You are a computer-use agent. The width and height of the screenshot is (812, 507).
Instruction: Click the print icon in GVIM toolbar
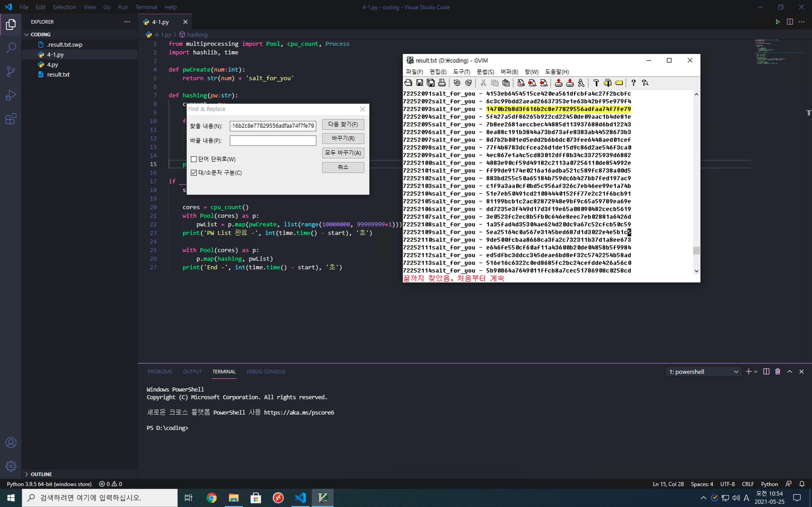click(x=442, y=83)
